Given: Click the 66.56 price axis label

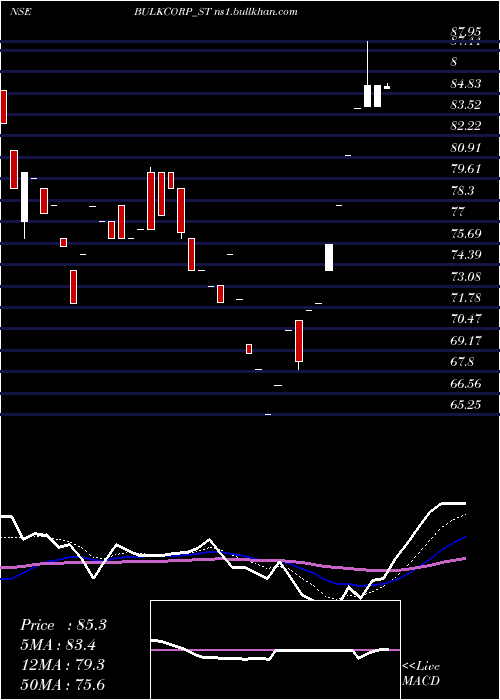Looking at the screenshot, I should click(x=466, y=383).
